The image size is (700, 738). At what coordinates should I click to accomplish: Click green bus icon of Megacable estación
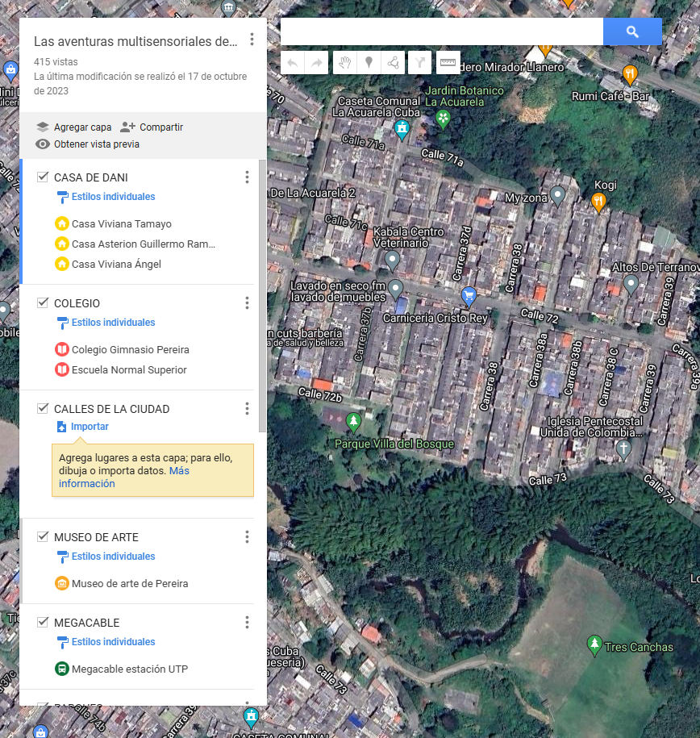point(61,669)
